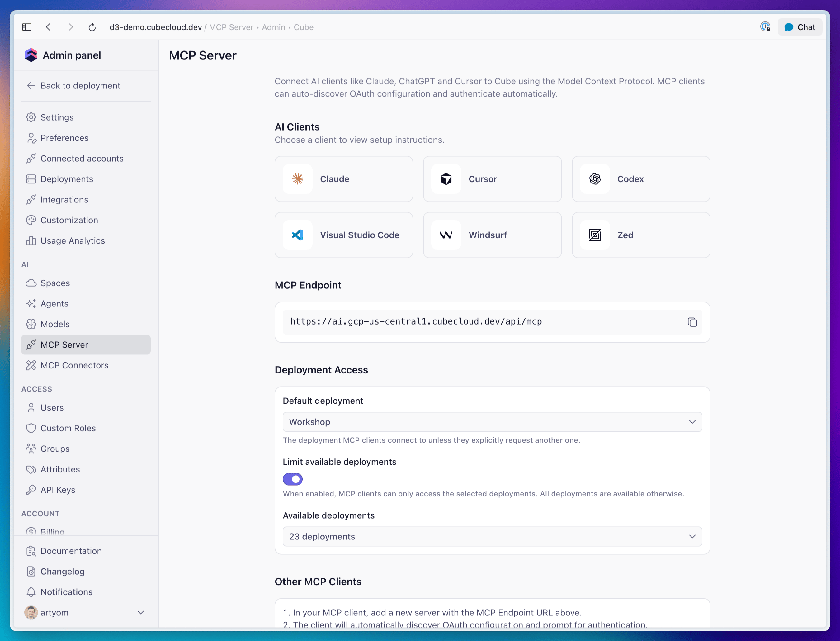This screenshot has width=840, height=641.
Task: Click the privacy shield icon near Chat
Action: click(x=765, y=27)
